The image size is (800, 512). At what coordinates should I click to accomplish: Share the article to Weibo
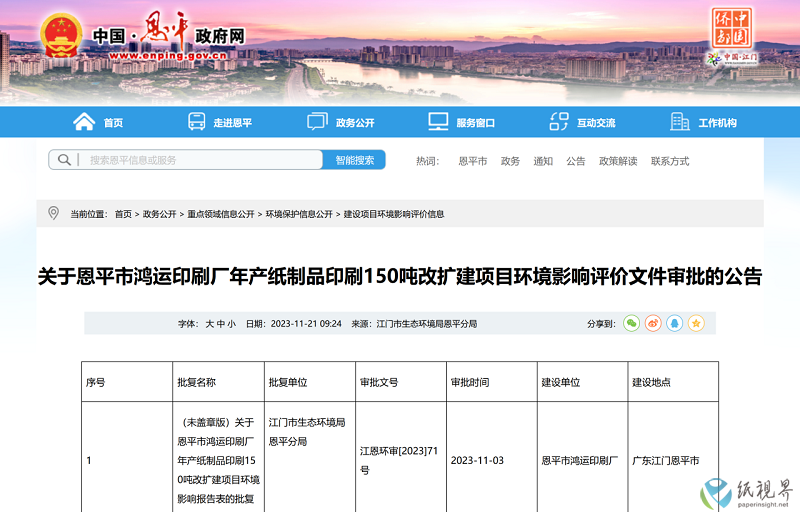(x=653, y=323)
